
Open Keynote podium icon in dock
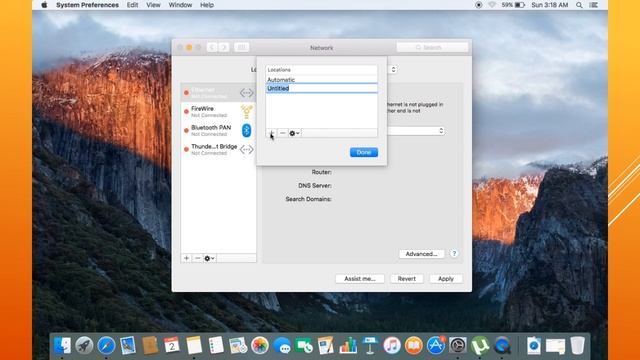pos(370,345)
